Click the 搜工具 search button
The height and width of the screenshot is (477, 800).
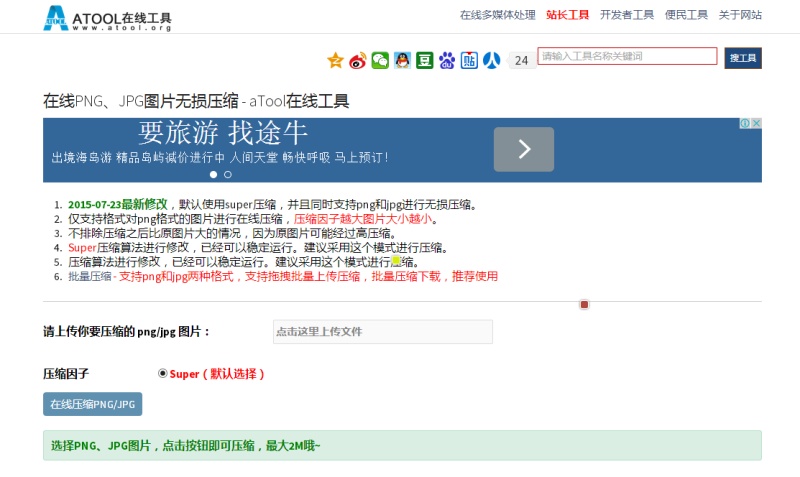tap(743, 58)
